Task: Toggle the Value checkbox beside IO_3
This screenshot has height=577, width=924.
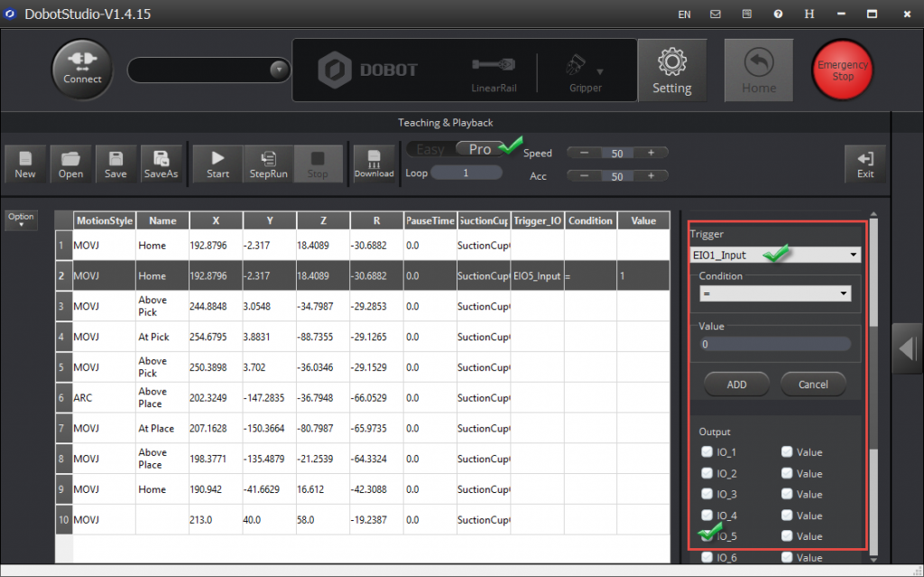Action: click(787, 494)
